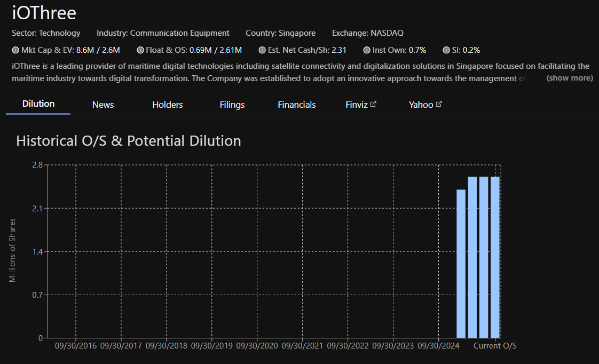Click the Millions of Shares axis title
Image resolution: width=599 pixels, height=364 pixels.
(12, 250)
